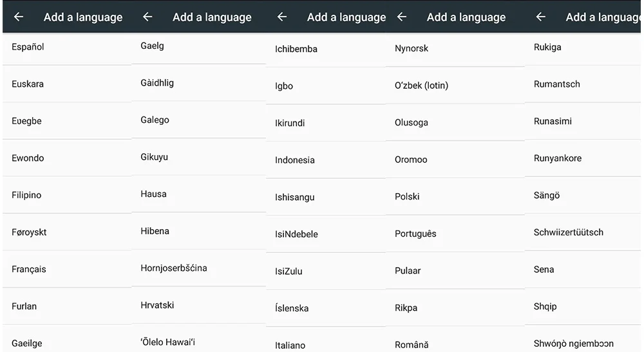Select Português from the list
Viewport: 644px width, 352px height.
[415, 234]
